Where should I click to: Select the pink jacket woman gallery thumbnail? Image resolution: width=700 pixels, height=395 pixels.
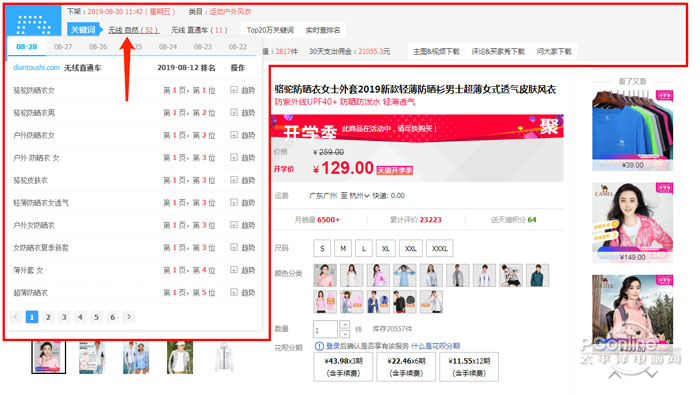click(48, 357)
